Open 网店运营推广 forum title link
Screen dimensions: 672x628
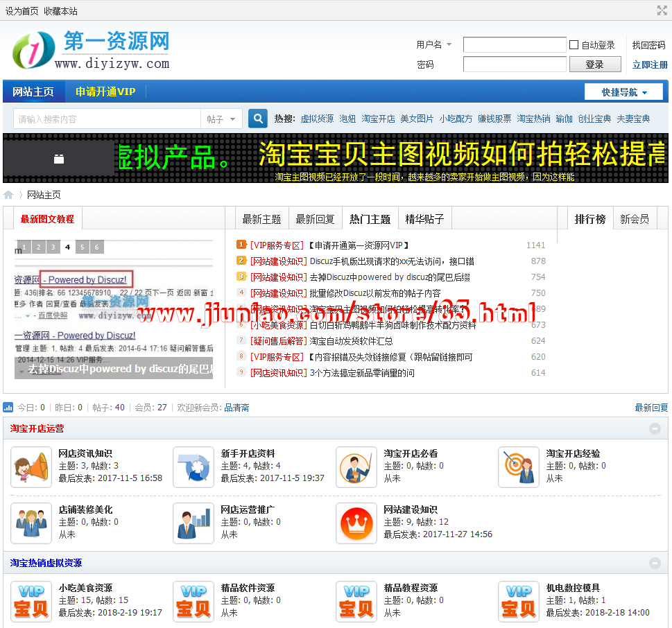248,509
